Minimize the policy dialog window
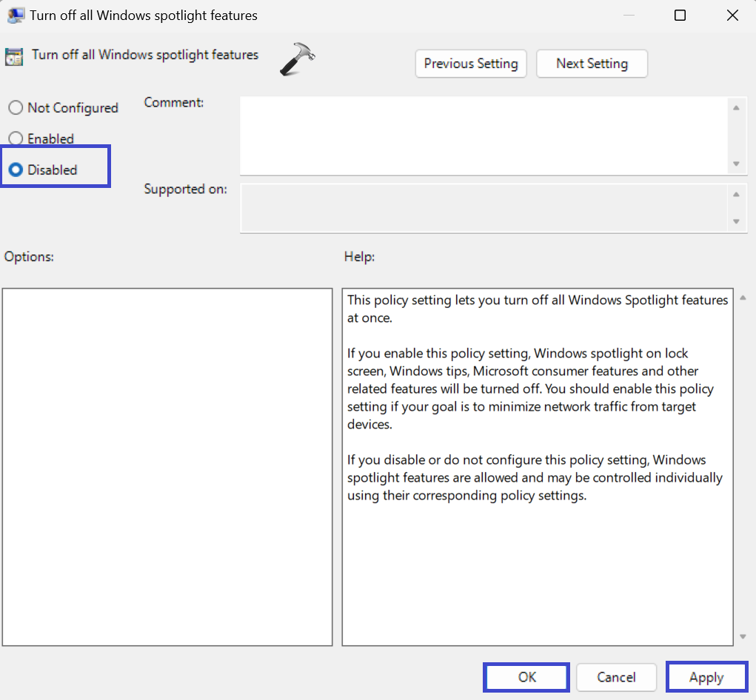The height and width of the screenshot is (700, 756). 627,16
